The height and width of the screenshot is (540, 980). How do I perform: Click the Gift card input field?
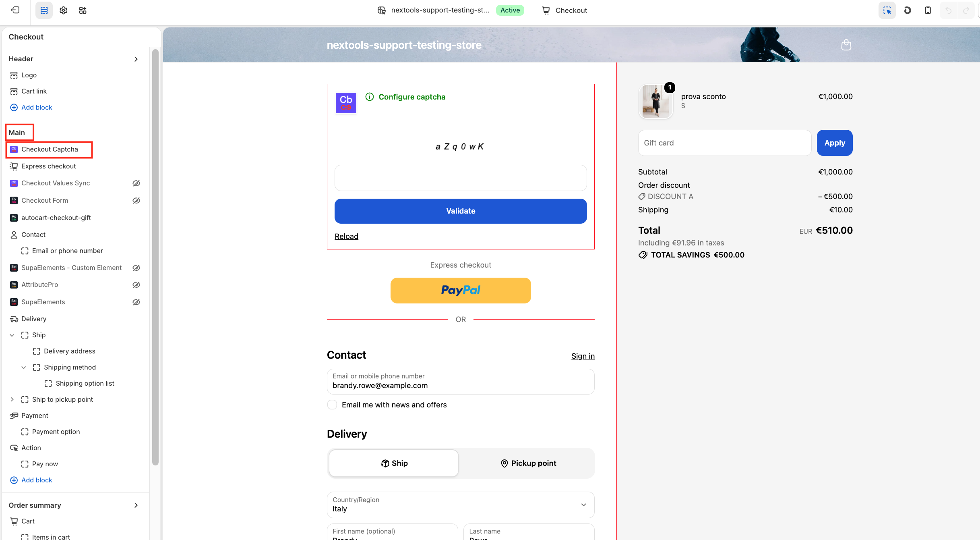pos(724,143)
